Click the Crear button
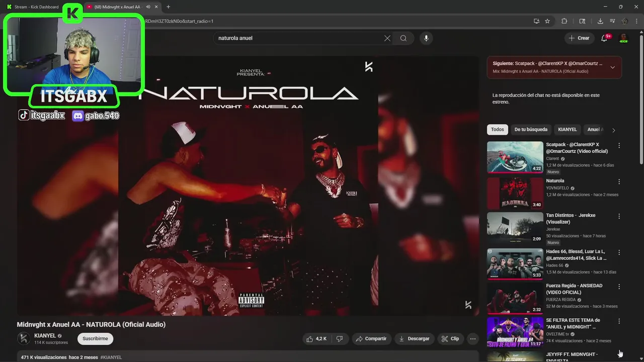This screenshot has height=362, width=644. pos(579,38)
